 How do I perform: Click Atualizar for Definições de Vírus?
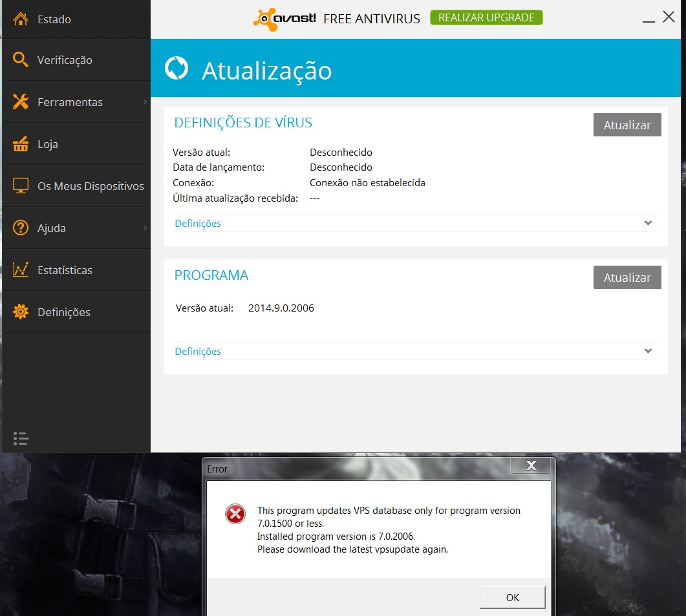coord(627,125)
